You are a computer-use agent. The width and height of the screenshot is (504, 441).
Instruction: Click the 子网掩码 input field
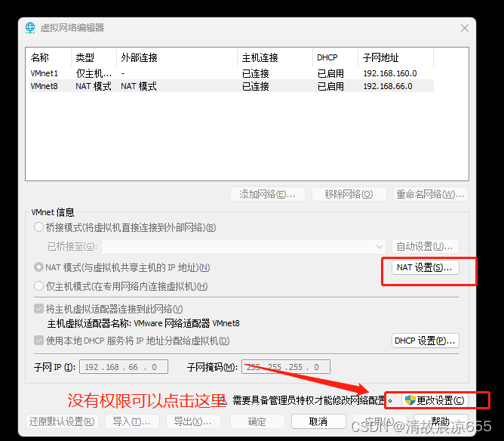(286, 367)
